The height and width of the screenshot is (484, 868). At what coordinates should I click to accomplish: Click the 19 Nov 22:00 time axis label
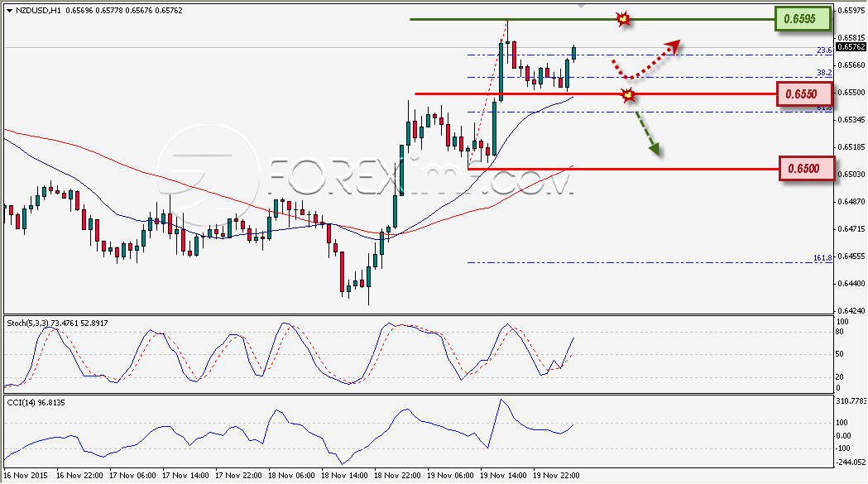(x=556, y=476)
